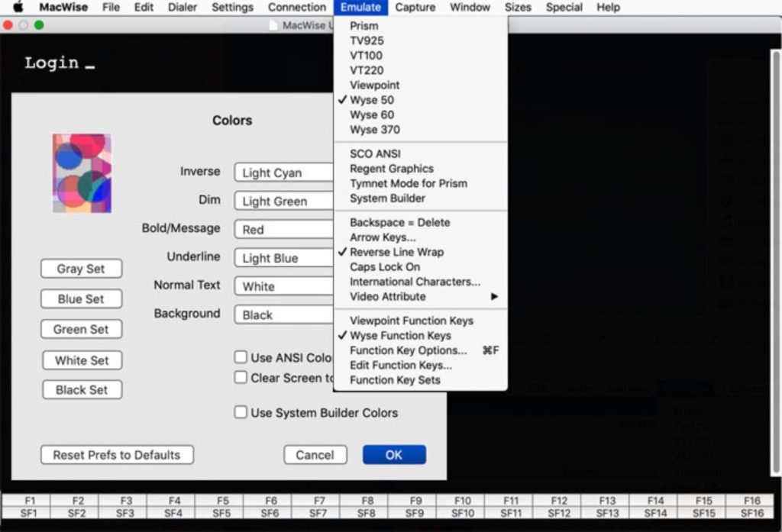Click the colorful circles Colors image

(x=82, y=173)
